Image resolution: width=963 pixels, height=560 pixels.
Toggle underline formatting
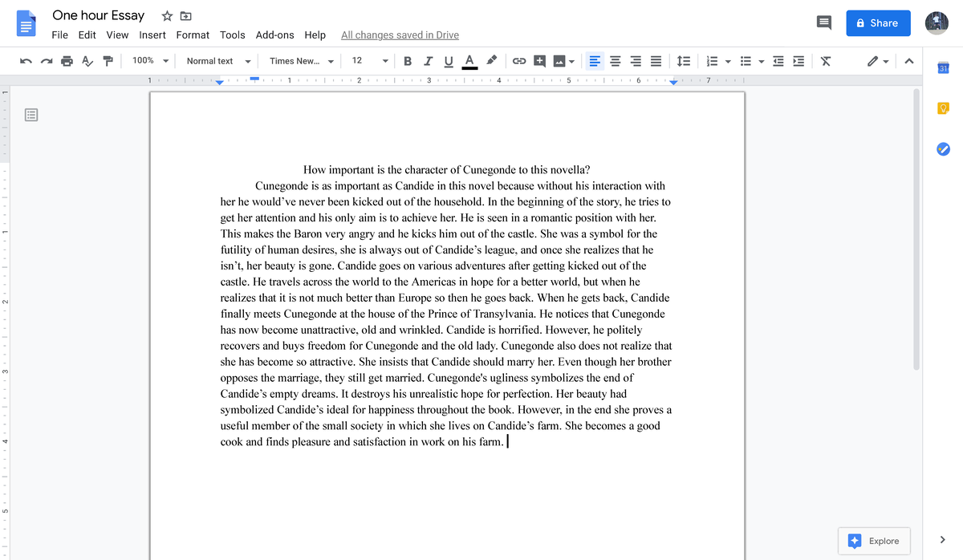click(x=449, y=60)
